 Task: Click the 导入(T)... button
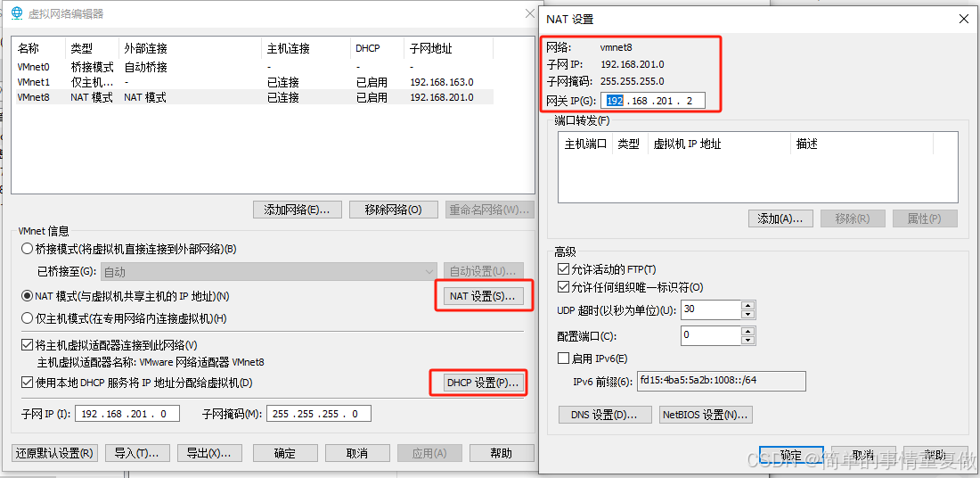point(136,453)
